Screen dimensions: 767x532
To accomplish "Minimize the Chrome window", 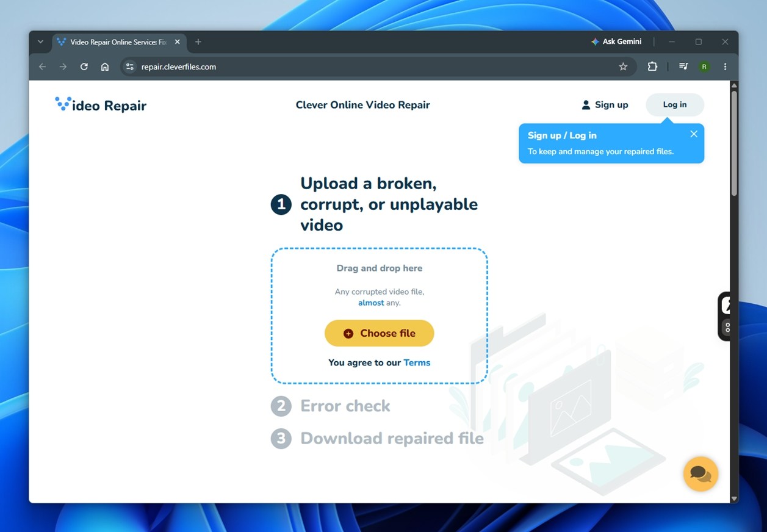I will (x=672, y=41).
